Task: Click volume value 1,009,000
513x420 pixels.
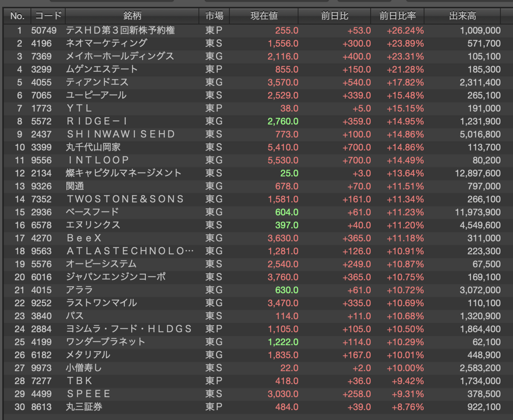Action: point(480,30)
